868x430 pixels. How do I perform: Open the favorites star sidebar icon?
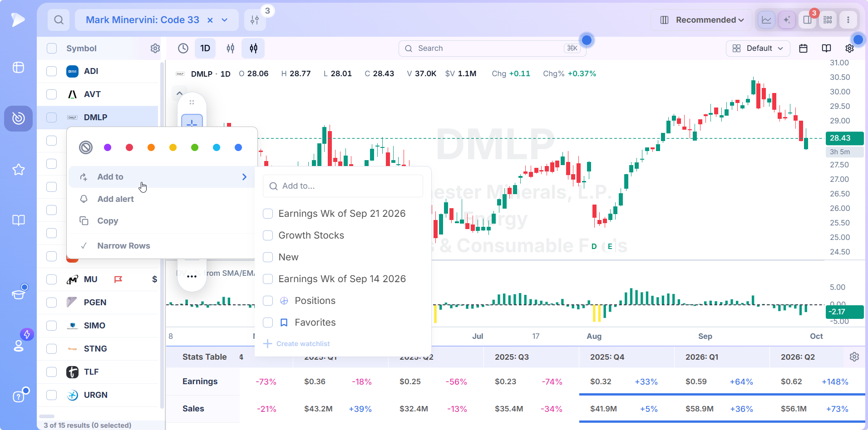click(x=18, y=170)
